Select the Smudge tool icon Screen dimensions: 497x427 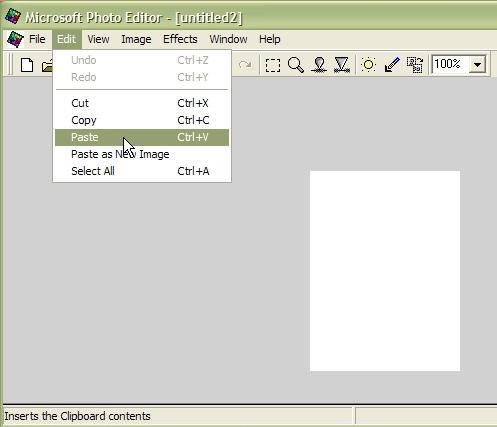(x=319, y=65)
